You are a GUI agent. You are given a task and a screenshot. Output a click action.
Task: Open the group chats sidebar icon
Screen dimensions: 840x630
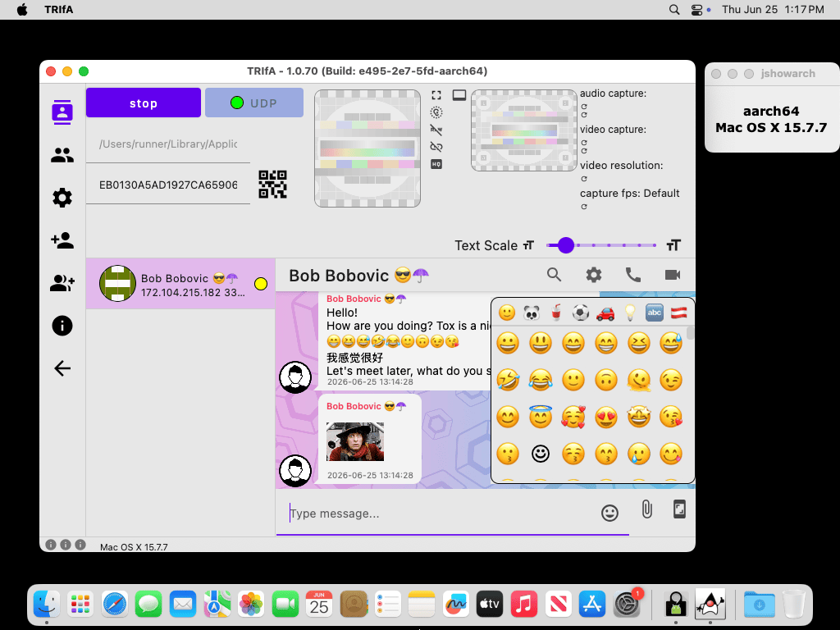point(62,155)
